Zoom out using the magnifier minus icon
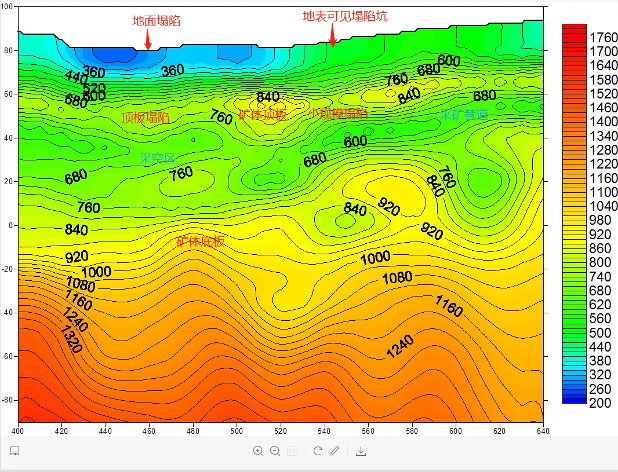This screenshot has height=472, width=618. (275, 451)
